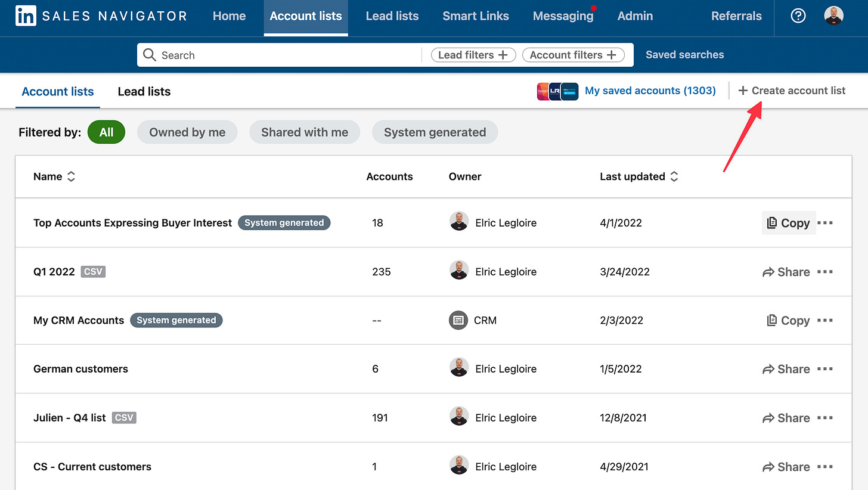Click owner avatar in Top Accounts row
This screenshot has height=490, width=868.
[x=458, y=222]
